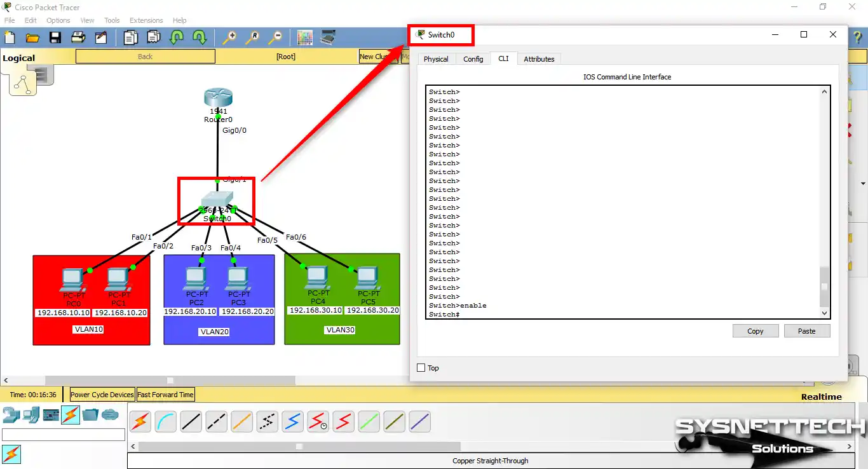This screenshot has height=469, width=868.
Task: Select the End Devices category icon
Action: tap(31, 416)
